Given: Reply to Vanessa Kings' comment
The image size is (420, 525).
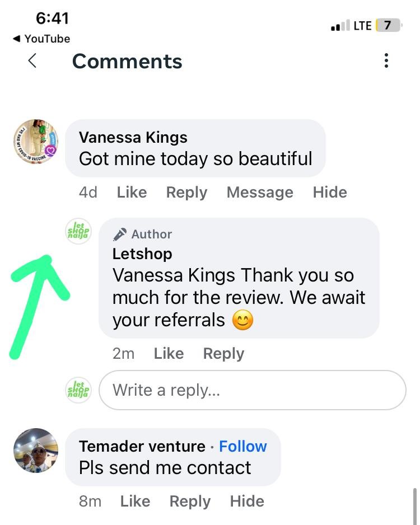Looking at the screenshot, I should click(x=186, y=193).
